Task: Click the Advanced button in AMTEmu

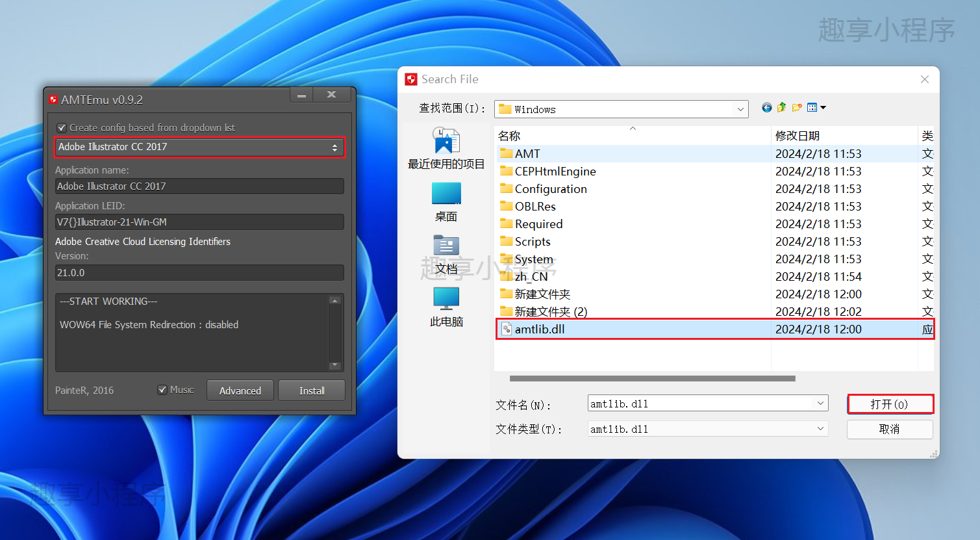Action: coord(240,391)
